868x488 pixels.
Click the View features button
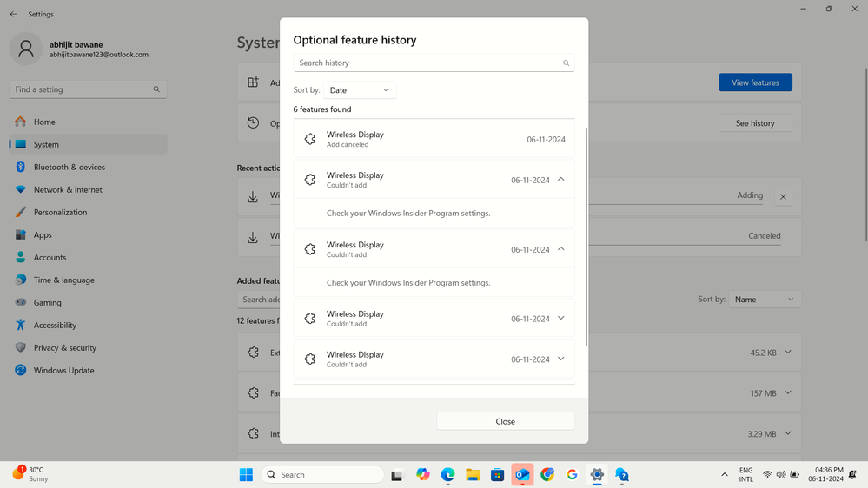click(755, 82)
